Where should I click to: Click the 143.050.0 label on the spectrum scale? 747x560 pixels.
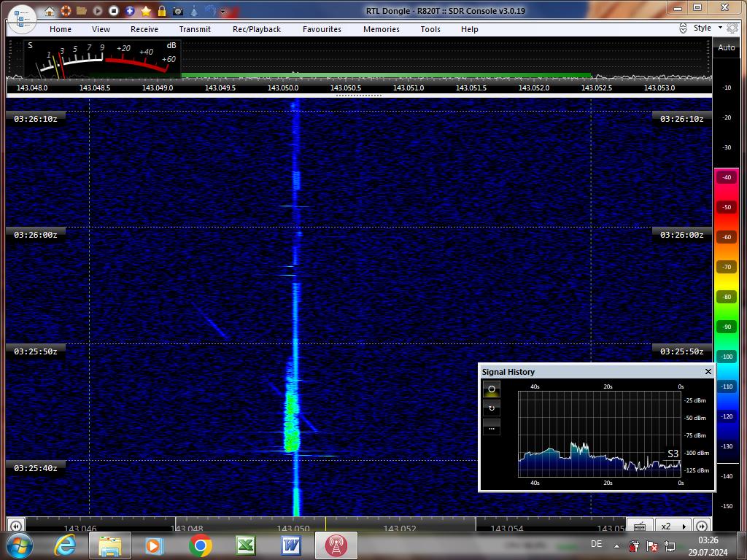coord(283,88)
